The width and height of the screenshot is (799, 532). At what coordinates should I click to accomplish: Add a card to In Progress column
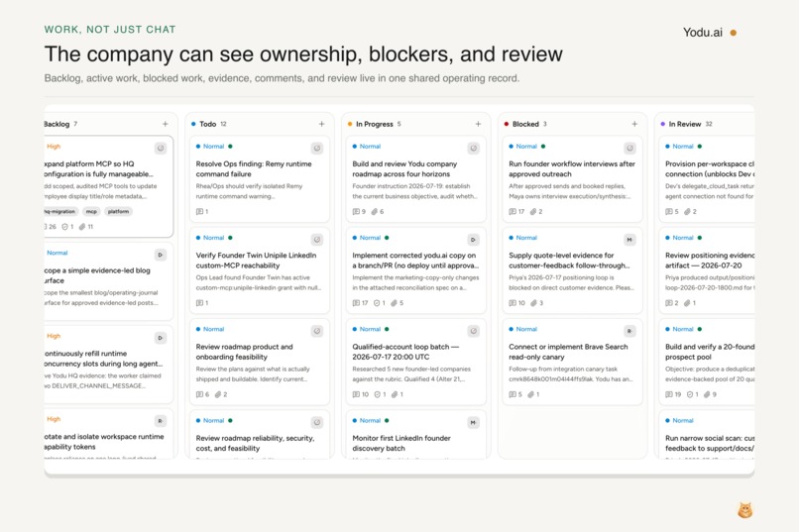[478, 124]
